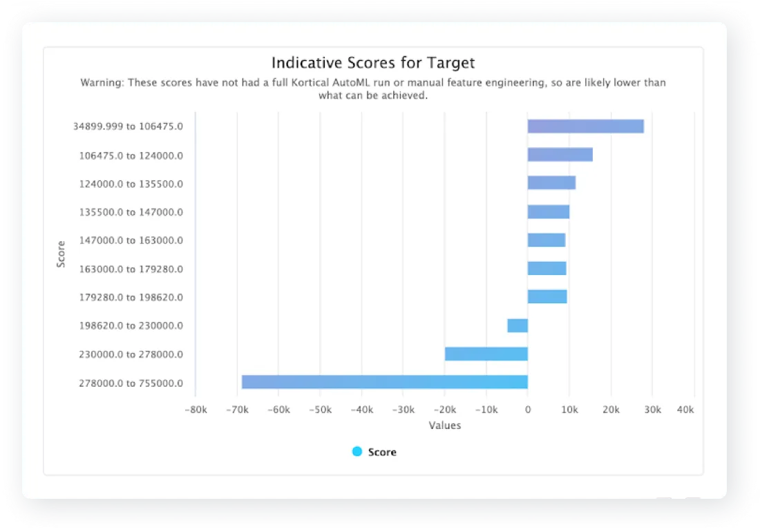Image resolution: width=760 pixels, height=532 pixels.
Task: Click the Values axis title
Action: click(x=444, y=425)
